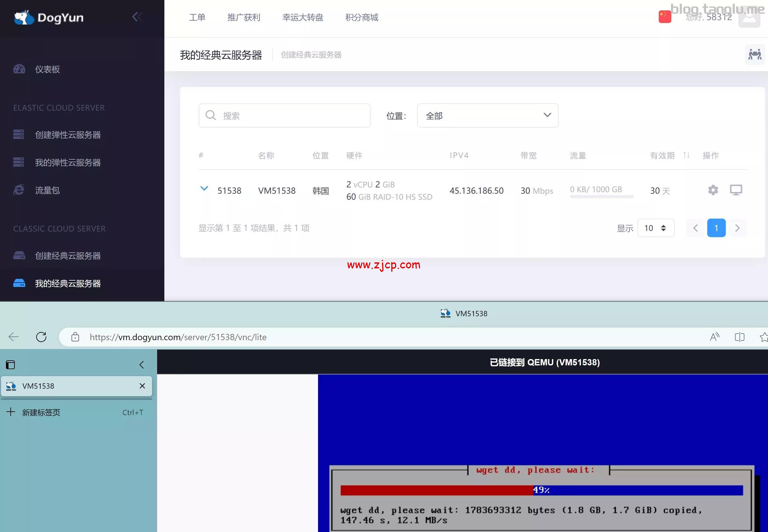Open 推广获利 in top navigation
The image size is (768, 532).
pos(244,17)
